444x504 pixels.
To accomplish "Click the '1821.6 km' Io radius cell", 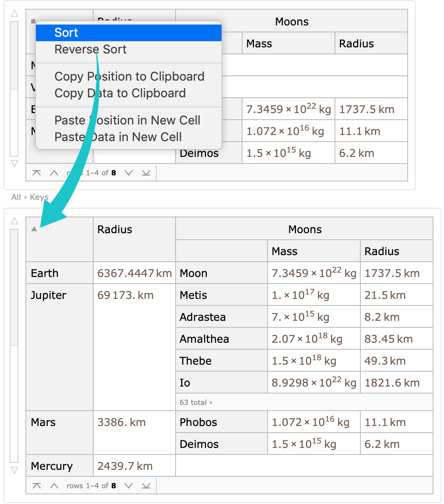I will click(396, 383).
